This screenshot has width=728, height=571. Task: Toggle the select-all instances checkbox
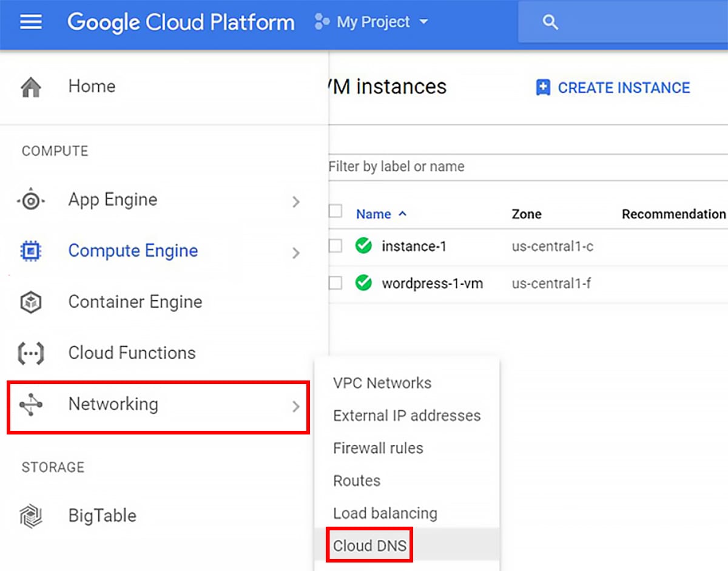[335, 212]
